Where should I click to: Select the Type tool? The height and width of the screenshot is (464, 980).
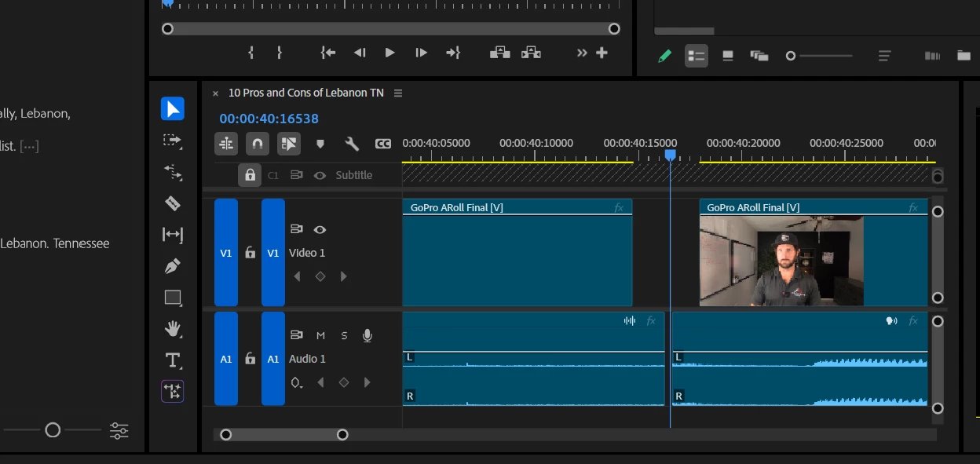coord(173,360)
